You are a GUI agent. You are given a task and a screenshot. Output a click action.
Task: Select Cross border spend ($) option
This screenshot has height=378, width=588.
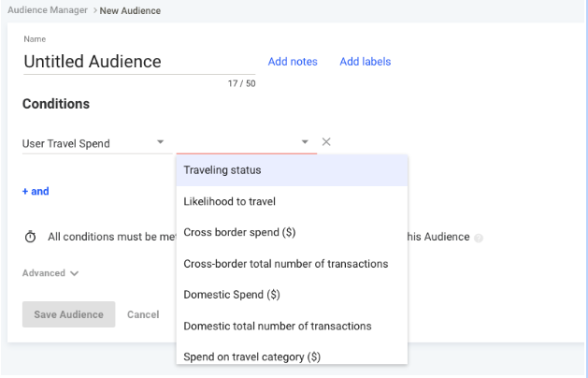coord(292,232)
